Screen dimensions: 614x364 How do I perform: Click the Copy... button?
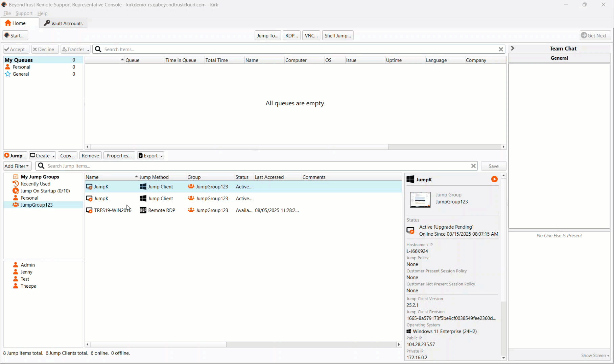68,156
